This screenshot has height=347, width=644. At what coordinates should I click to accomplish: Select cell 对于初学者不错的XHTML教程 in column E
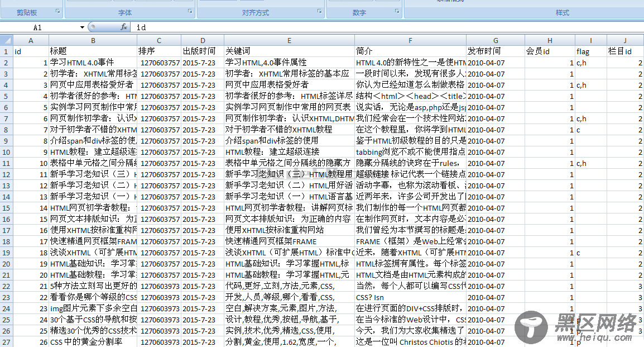pyautogui.click(x=289, y=130)
